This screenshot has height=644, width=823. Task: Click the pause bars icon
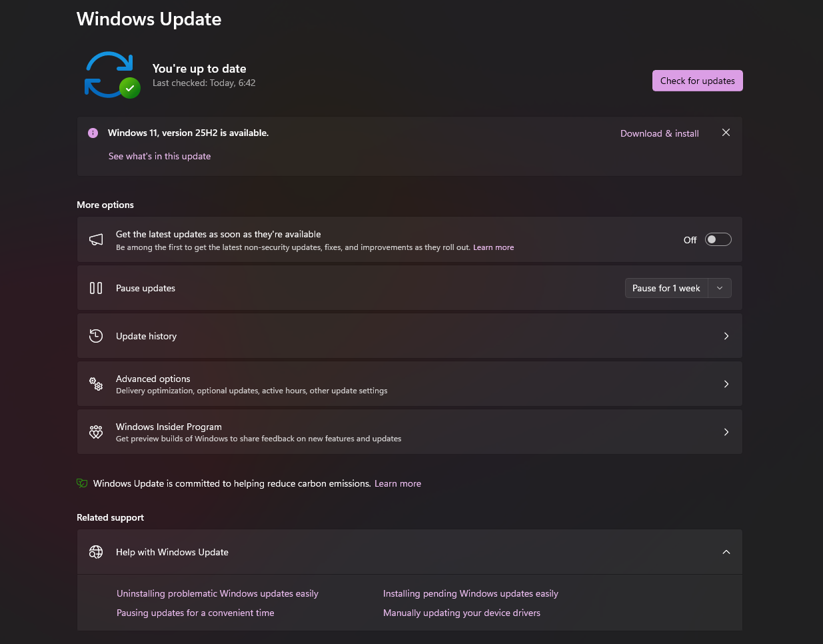tap(96, 288)
